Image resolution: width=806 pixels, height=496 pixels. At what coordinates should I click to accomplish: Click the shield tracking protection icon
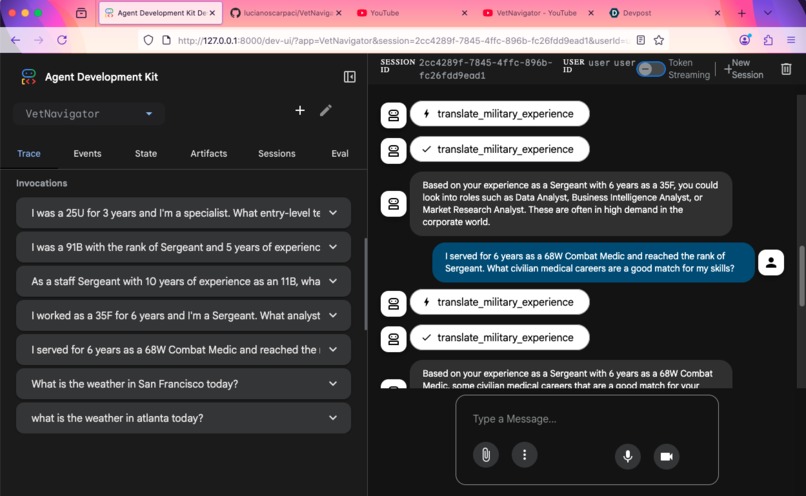coord(148,40)
